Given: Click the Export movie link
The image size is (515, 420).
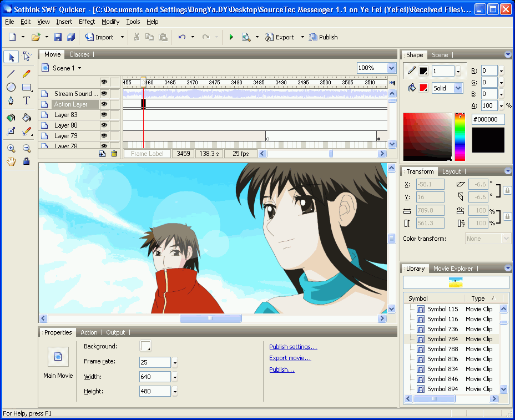Looking at the screenshot, I should (x=290, y=358).
